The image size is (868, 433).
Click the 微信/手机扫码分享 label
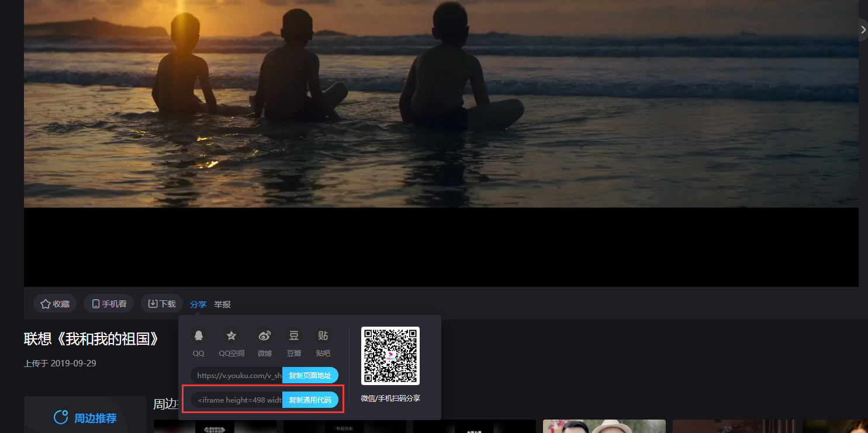point(390,399)
